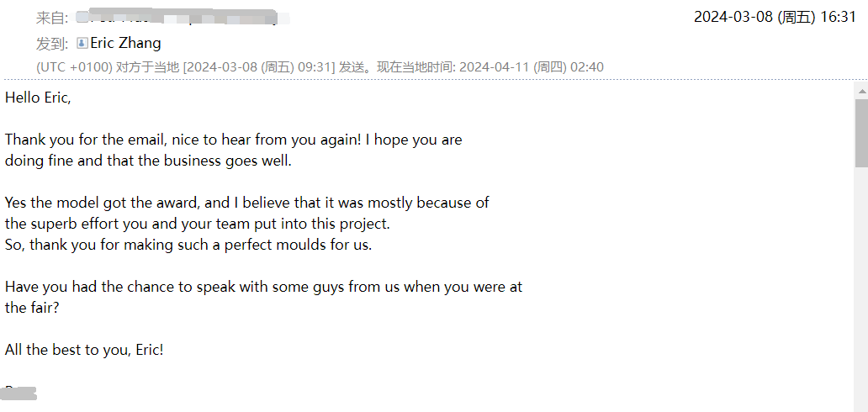Click the received date 2024-03-08 16:31
868x412 pixels.
pyautogui.click(x=775, y=17)
